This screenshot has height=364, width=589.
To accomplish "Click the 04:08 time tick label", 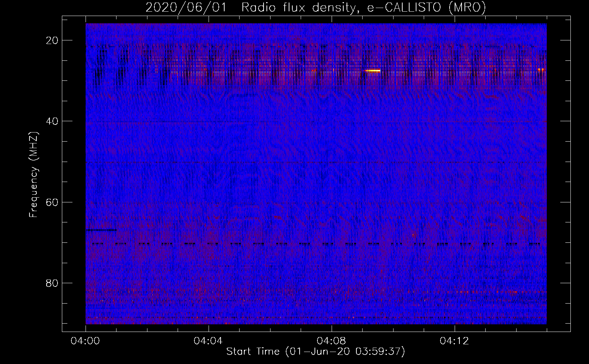I will coord(332,341).
